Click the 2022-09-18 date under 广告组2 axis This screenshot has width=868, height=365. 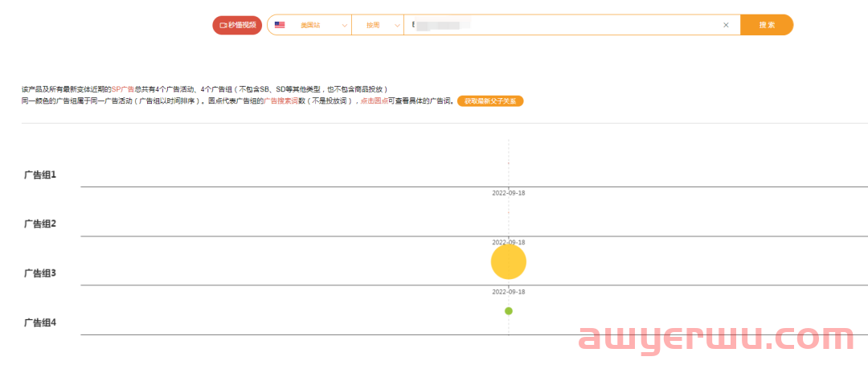click(x=508, y=242)
